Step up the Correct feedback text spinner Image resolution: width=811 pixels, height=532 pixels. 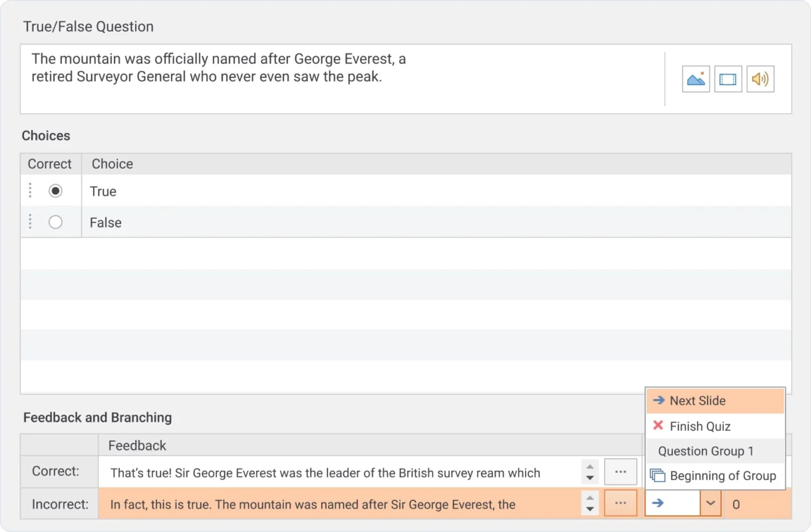(589, 465)
